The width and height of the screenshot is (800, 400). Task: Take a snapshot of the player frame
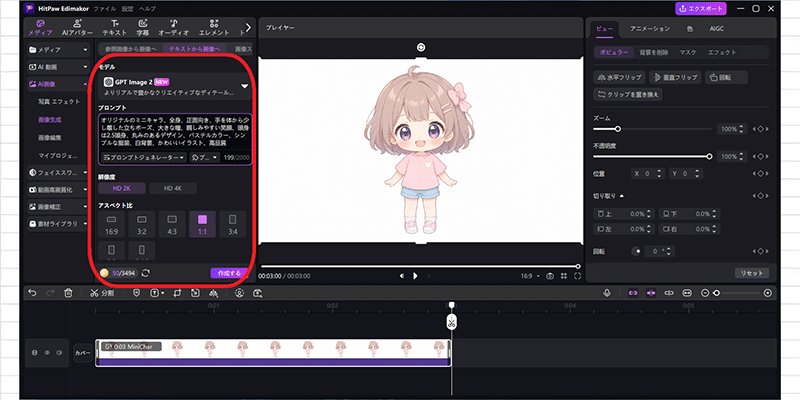tap(550, 276)
